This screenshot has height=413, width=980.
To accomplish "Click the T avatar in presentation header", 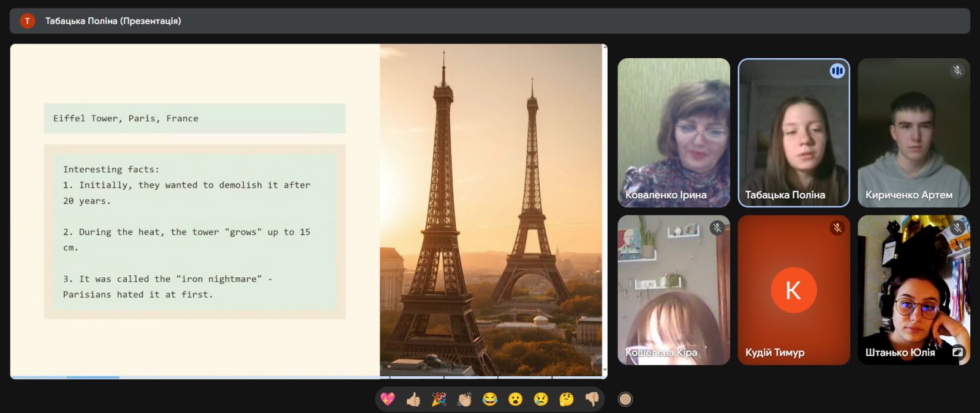I will [x=27, y=21].
